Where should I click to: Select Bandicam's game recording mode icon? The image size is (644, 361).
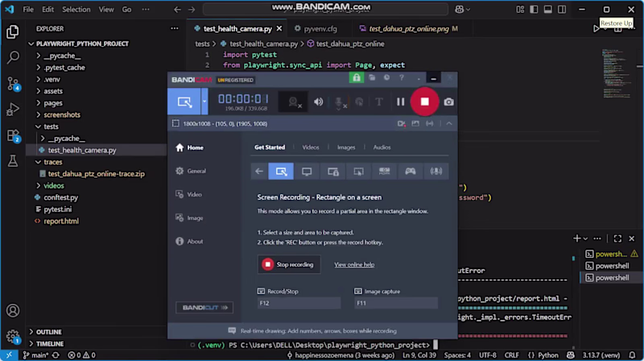pos(410,171)
